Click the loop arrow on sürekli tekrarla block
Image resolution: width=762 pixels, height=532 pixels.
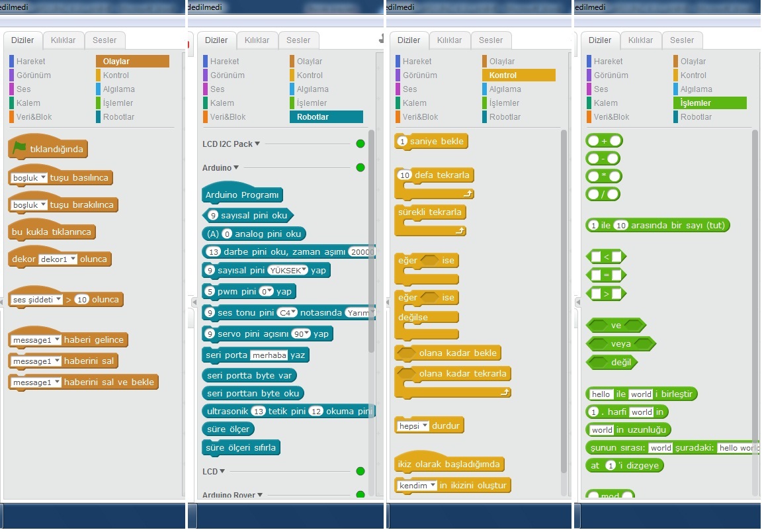[460, 231]
